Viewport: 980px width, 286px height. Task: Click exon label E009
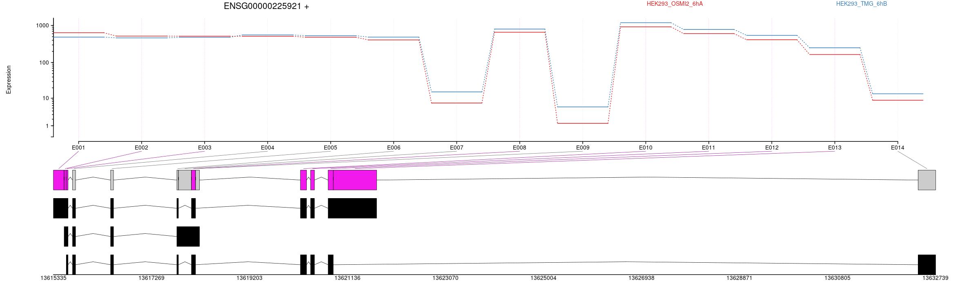(x=583, y=147)
